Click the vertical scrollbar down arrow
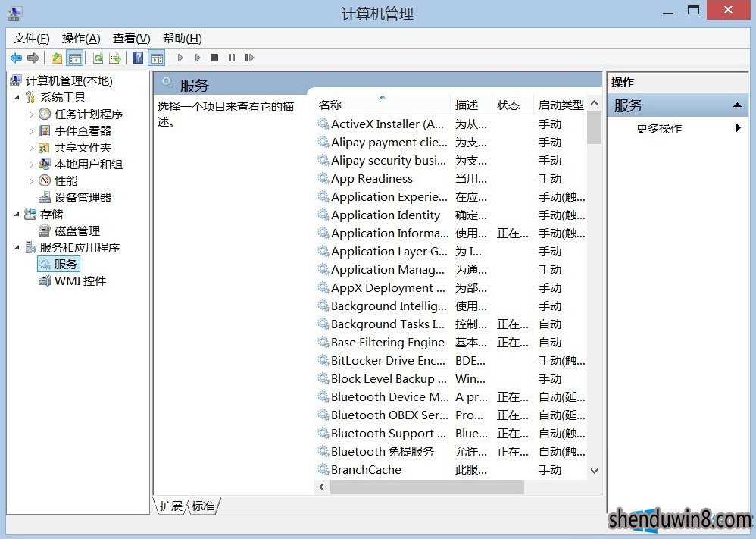Screen dimensions: 756x539 coord(595,471)
